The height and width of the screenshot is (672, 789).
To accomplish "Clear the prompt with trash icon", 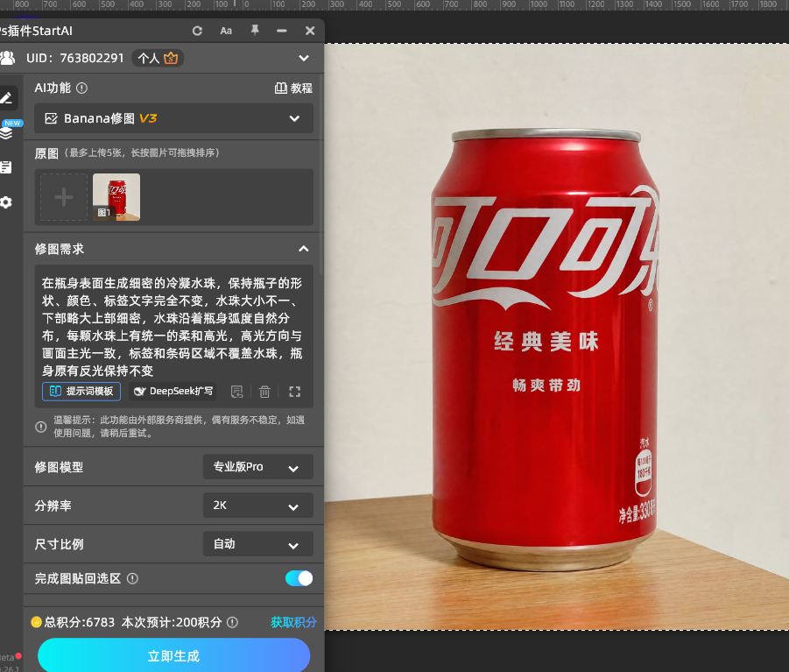I will click(x=264, y=392).
